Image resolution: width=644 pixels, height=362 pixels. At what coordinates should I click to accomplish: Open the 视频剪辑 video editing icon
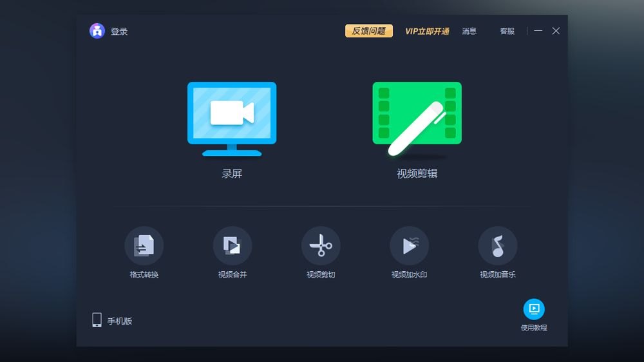tap(417, 119)
